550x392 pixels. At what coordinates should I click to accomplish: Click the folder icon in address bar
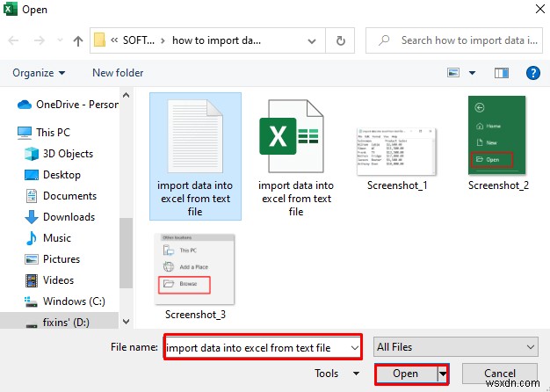(99, 40)
